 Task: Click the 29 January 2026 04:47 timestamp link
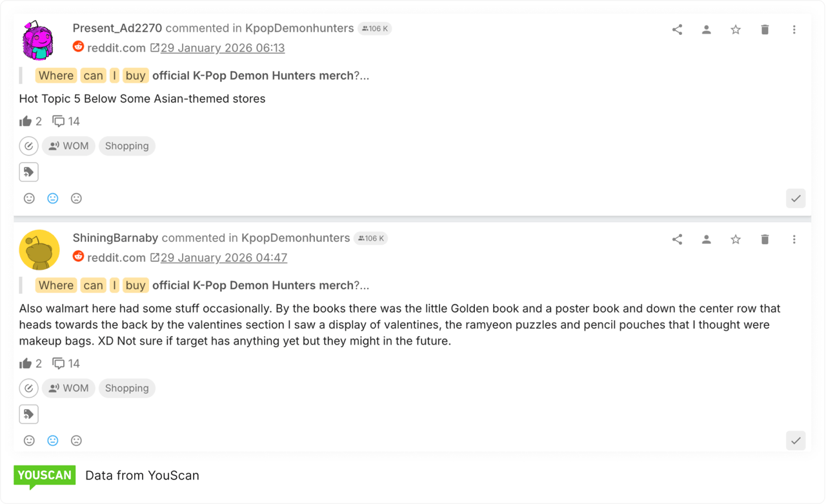click(x=224, y=257)
